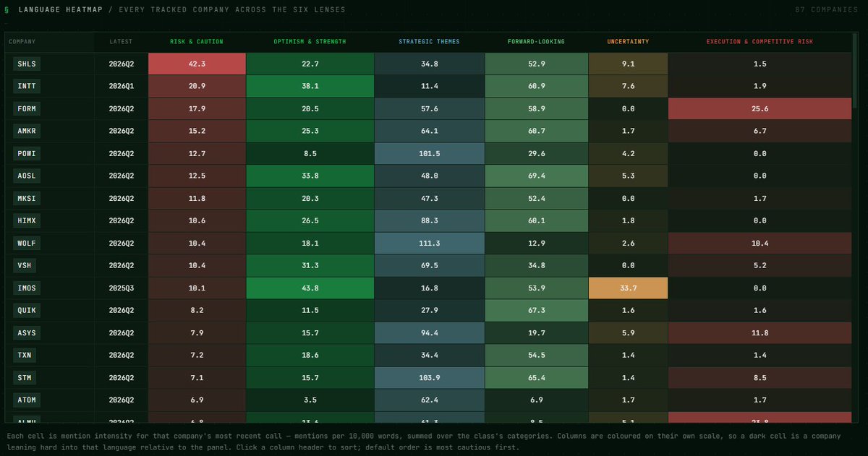Click the Latest column header
This screenshot has height=456, width=868.
pos(121,42)
